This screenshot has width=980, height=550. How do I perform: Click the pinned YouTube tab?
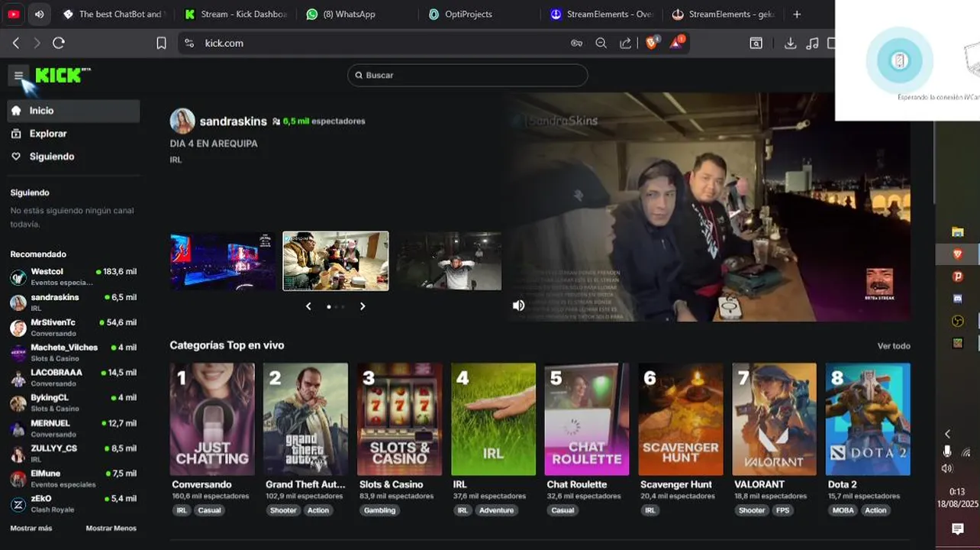click(14, 14)
